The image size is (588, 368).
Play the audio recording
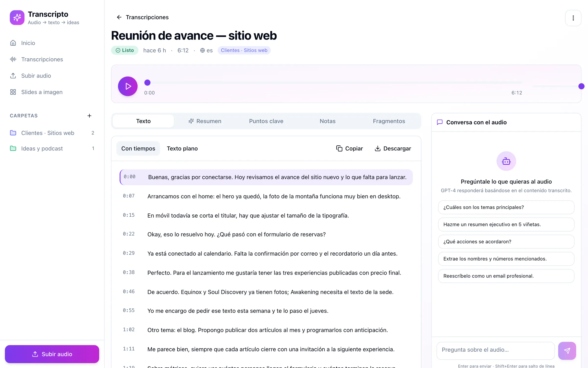pos(128,86)
